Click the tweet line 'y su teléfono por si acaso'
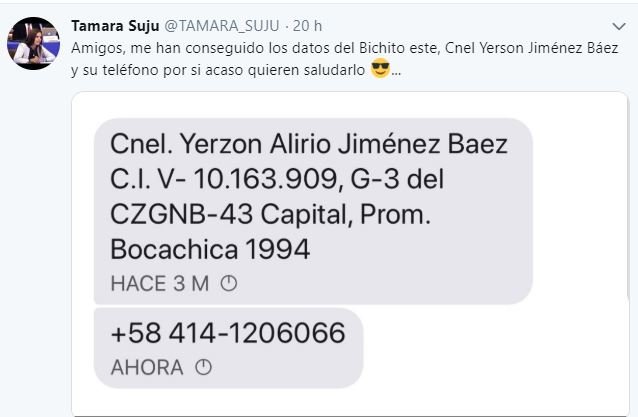Viewport: 638px width, 417px height. (218, 70)
